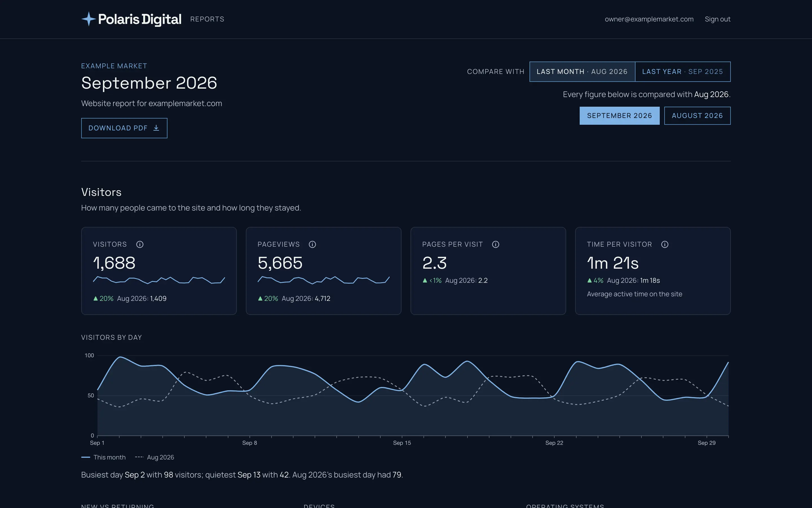Image resolution: width=812 pixels, height=508 pixels.
Task: Open info icon next to Pages Per Visit
Action: 496,244
